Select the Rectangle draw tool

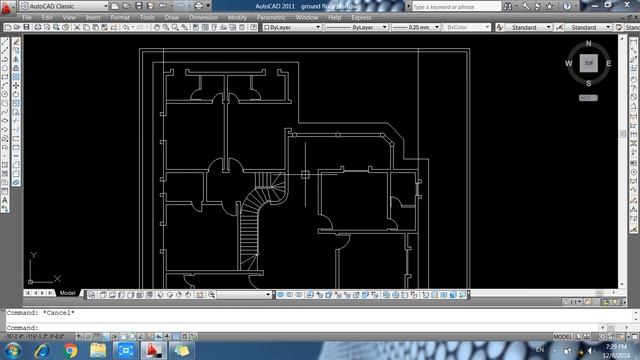(5, 77)
